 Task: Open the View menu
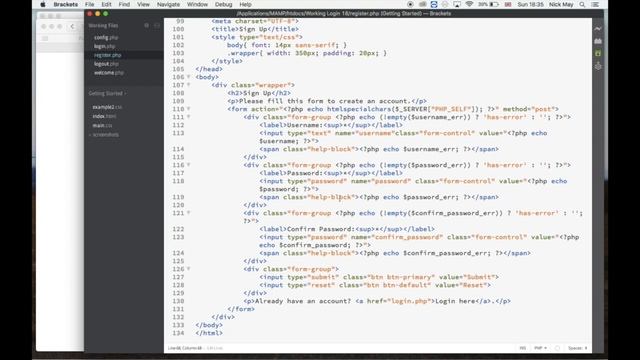click(143, 4)
